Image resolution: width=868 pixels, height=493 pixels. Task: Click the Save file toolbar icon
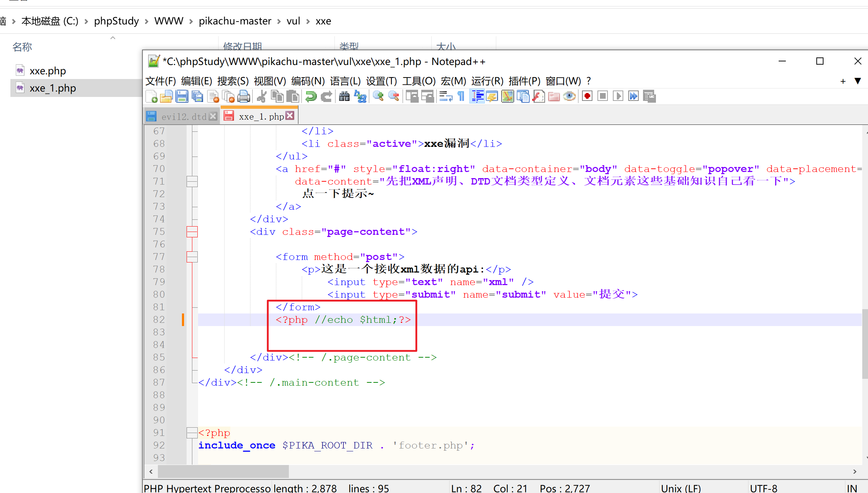pyautogui.click(x=182, y=96)
